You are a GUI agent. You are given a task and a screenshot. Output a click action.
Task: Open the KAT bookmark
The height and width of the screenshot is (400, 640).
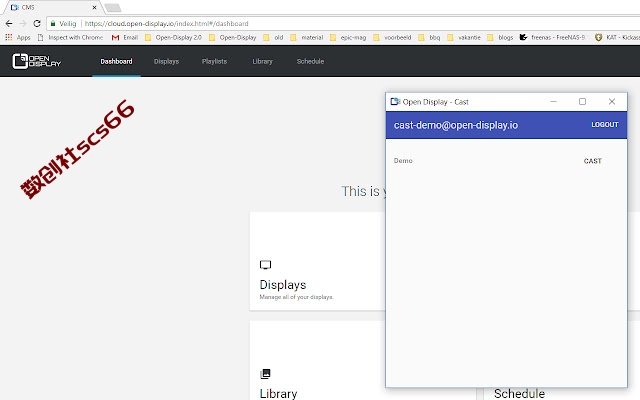[617, 38]
